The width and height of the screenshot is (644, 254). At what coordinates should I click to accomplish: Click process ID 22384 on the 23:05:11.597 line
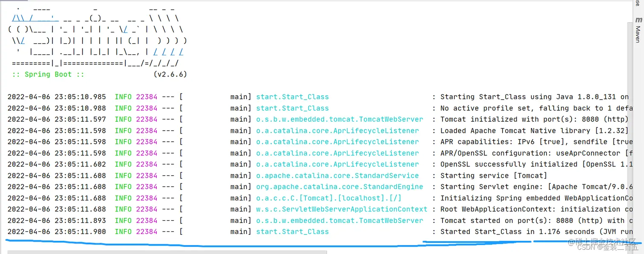click(147, 120)
